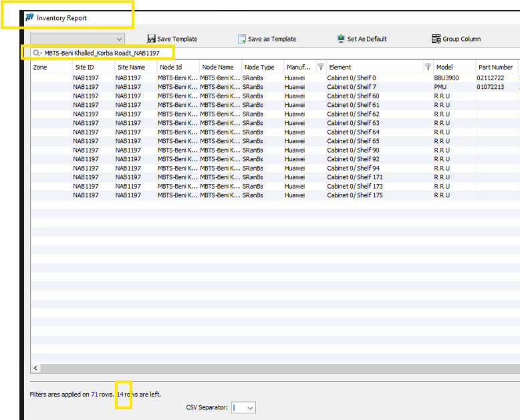Click the Save Template floppy disk icon
Viewport: 520px width, 420px height.
(x=152, y=39)
